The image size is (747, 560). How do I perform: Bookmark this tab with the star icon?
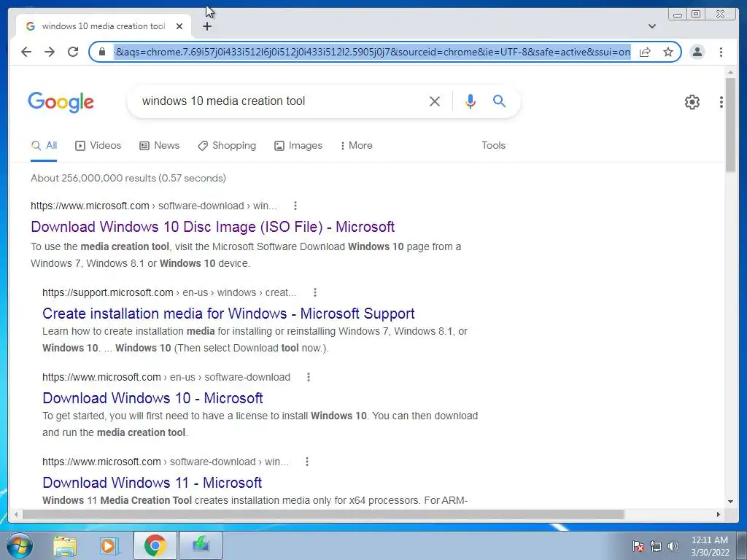coord(668,52)
